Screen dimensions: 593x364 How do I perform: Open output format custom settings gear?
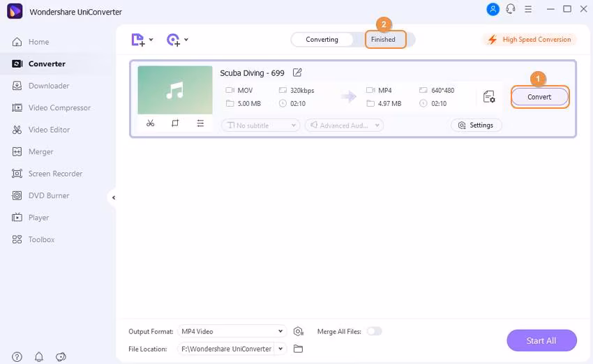click(x=299, y=331)
